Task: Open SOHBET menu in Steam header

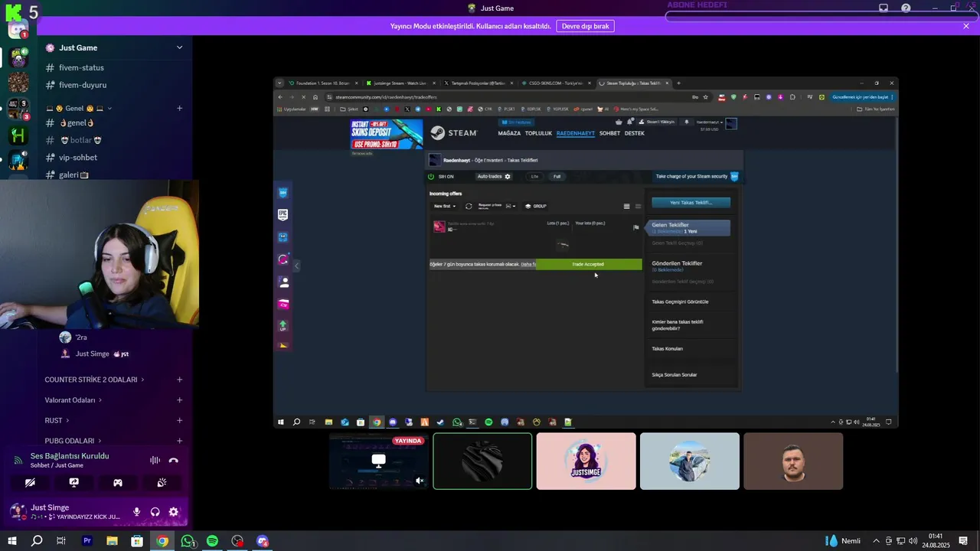Action: (x=609, y=133)
